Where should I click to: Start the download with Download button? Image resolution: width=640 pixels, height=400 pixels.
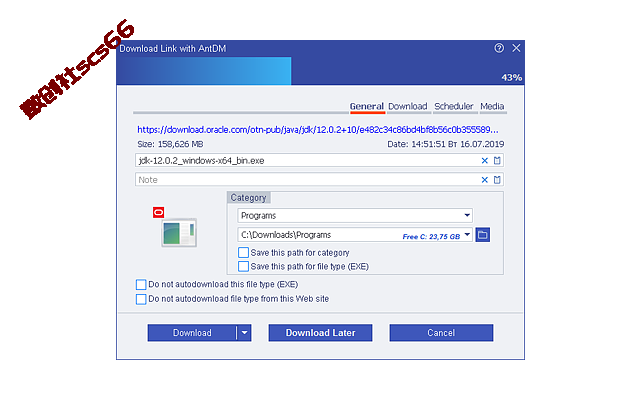coord(192,333)
